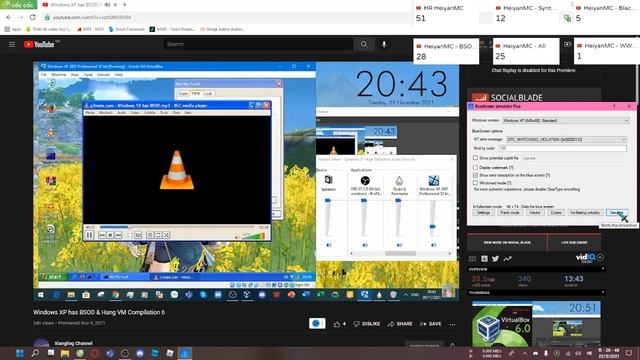Open the YouTube guide hamburger menu
This screenshot has height=360, width=640.
pyautogui.click(x=12, y=44)
